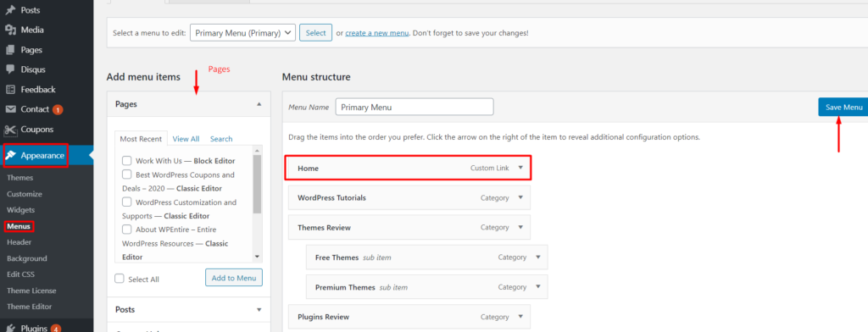Expand the Posts panel arrow
The image size is (868, 332).
(259, 310)
